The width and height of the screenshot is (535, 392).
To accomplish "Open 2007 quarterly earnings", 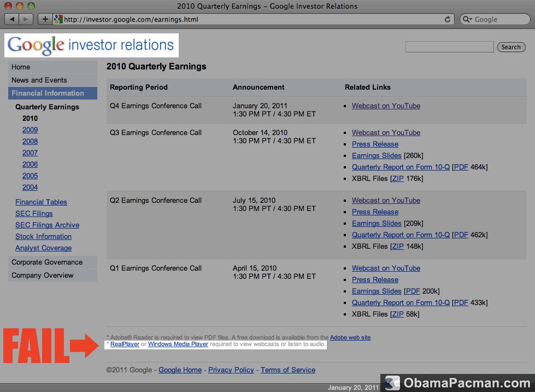I will pyautogui.click(x=30, y=153).
